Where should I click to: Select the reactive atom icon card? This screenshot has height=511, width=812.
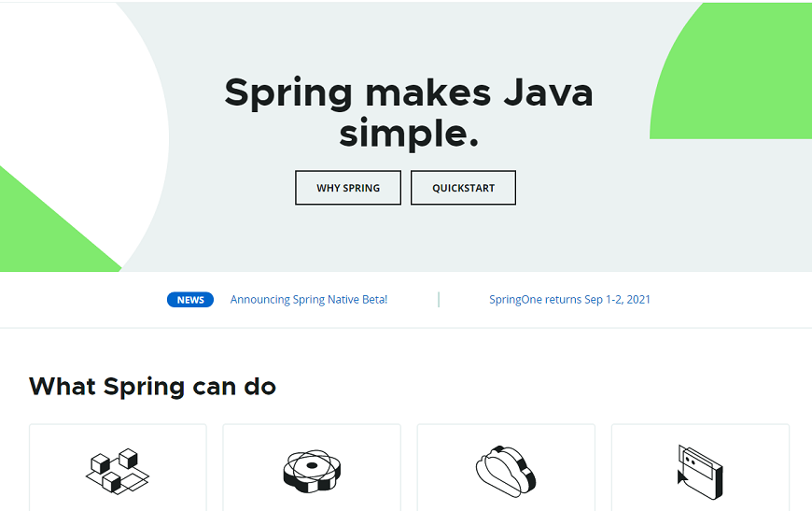point(312,467)
